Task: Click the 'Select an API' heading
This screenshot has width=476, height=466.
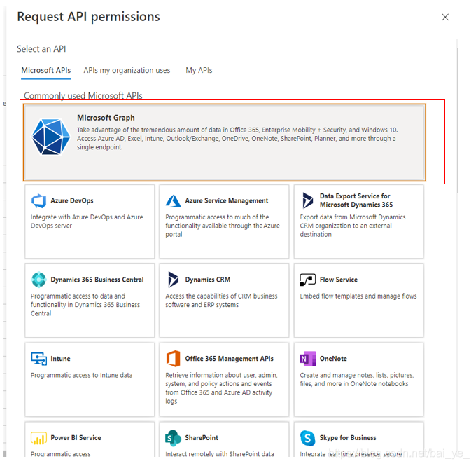Action: click(41, 49)
